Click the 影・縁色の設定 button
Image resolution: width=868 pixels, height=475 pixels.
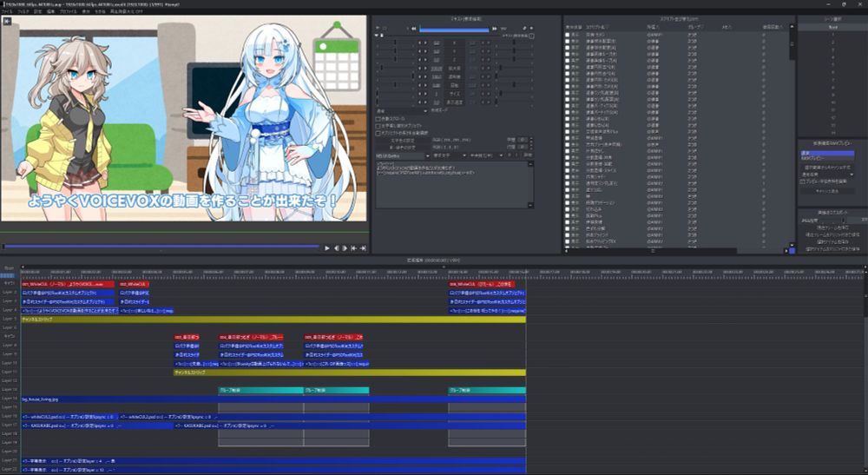pos(403,148)
